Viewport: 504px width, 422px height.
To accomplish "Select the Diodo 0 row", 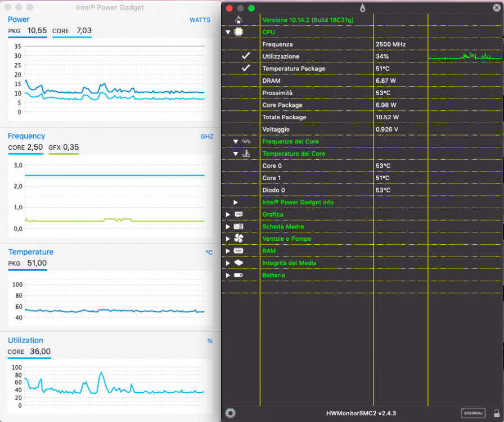I will coord(363,190).
